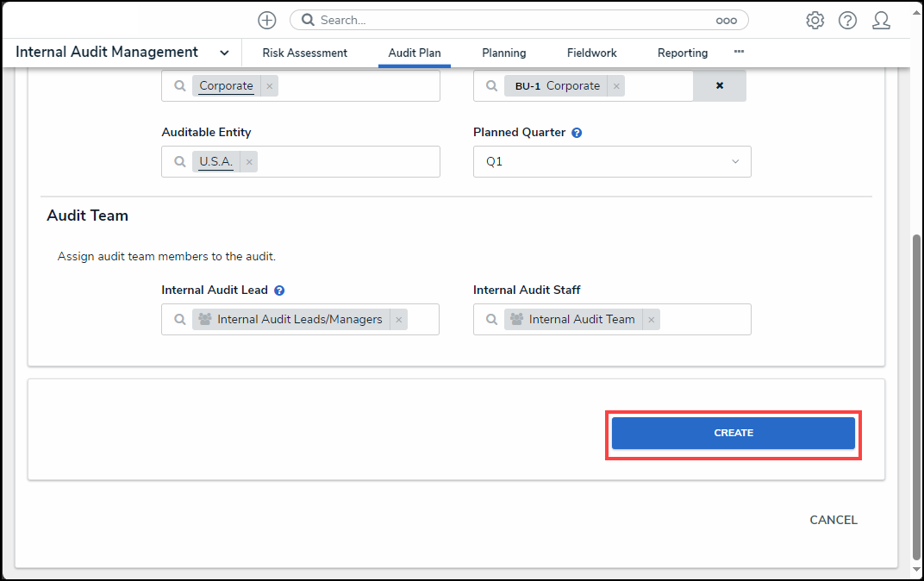Click the Internal Audit Lead help icon

[x=279, y=290]
